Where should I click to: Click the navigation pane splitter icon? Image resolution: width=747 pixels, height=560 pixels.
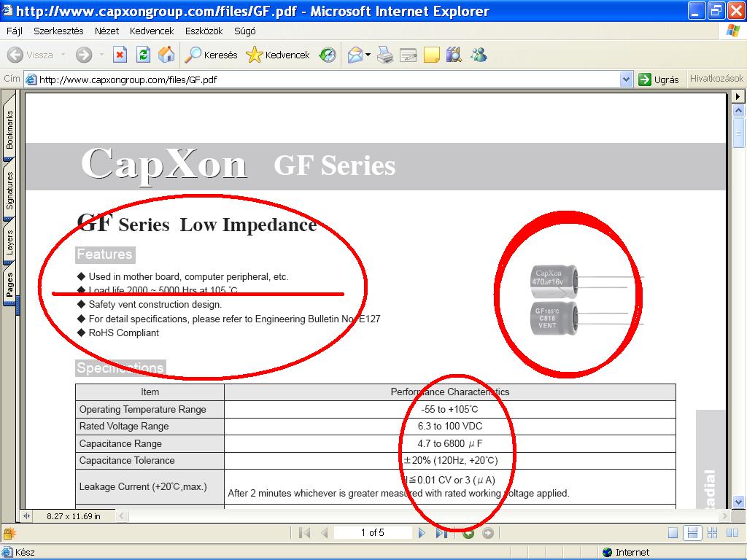point(27,516)
